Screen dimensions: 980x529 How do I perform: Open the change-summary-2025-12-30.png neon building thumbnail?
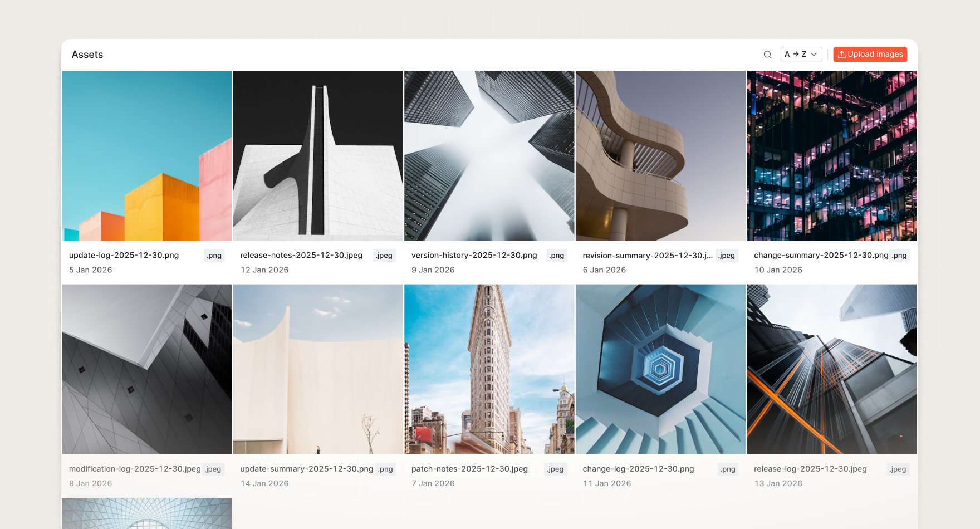(832, 156)
